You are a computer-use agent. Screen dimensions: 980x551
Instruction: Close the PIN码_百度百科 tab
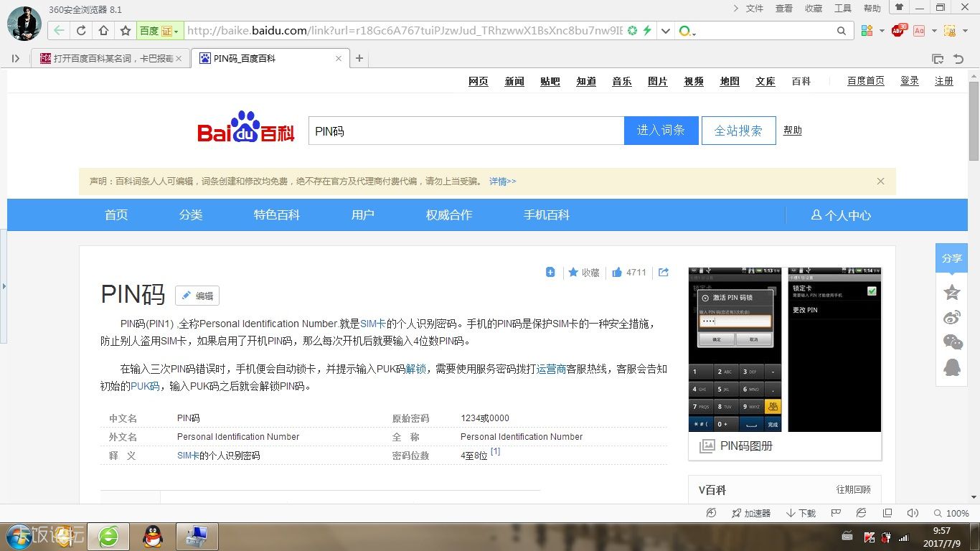tap(339, 59)
